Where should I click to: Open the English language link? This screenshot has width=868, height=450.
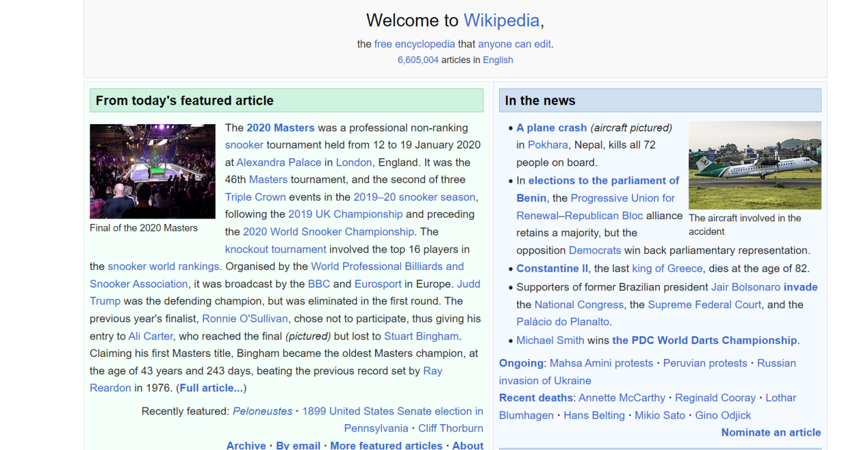(x=498, y=60)
